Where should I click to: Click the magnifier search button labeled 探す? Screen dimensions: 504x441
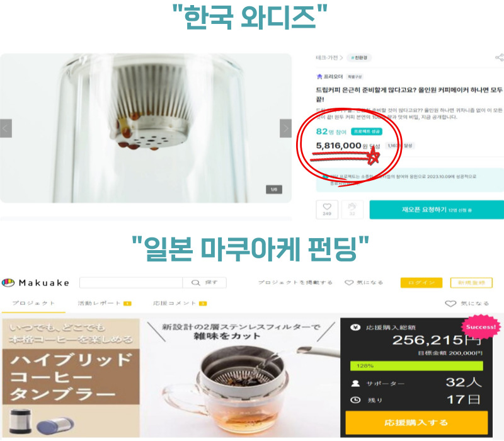204,282
